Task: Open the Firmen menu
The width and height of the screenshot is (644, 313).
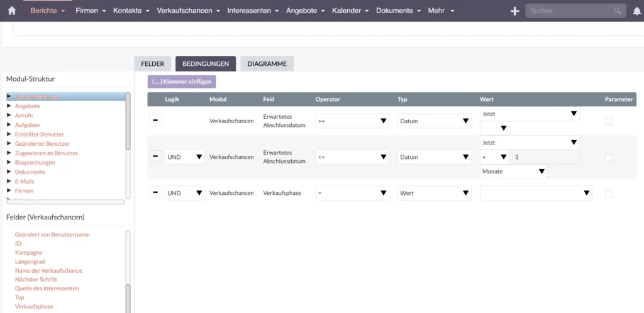Action: [91, 11]
